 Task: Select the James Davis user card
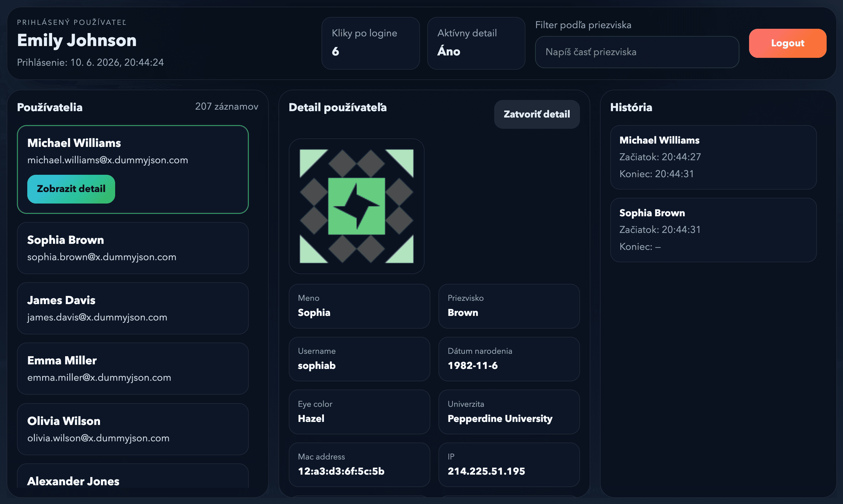click(x=133, y=308)
